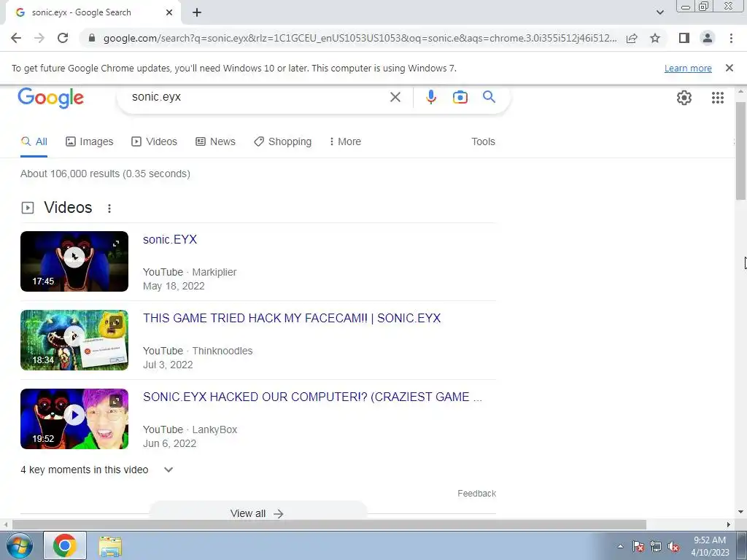Open File Explorer from taskbar
Screen dimensions: 747x560
pyautogui.click(x=111, y=545)
